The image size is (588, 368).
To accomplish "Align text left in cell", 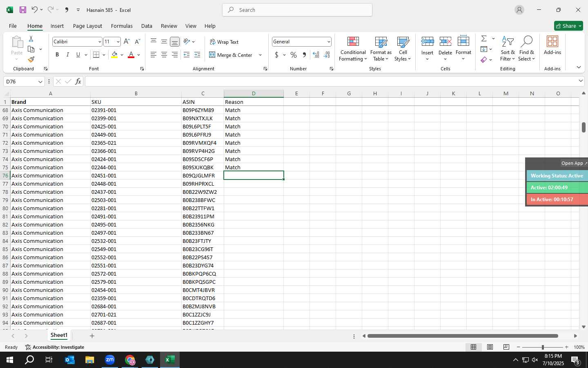I will [x=154, y=55].
